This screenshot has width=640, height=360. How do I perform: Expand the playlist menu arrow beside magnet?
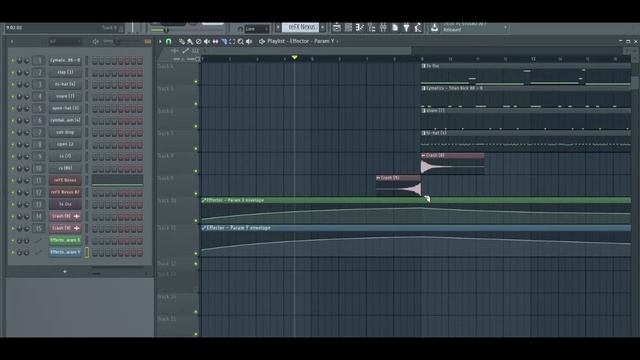tap(160, 41)
